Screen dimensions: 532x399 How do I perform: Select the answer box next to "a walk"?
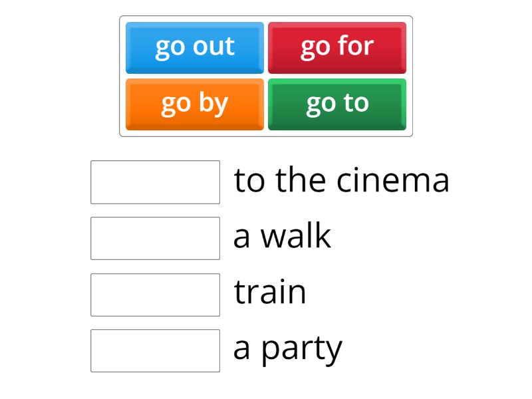155,238
